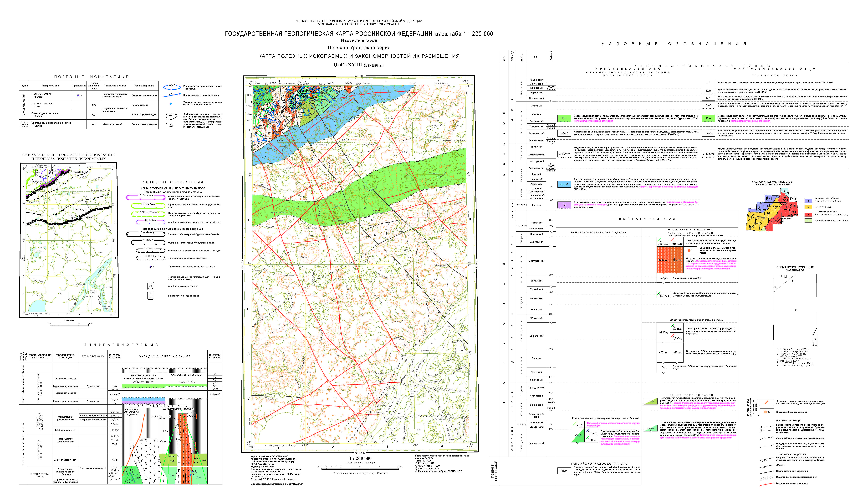Click the purple Ust-Kongorsky node outline symbol
Image resolution: width=868 pixels, height=504 pixels.
(x=151, y=222)
